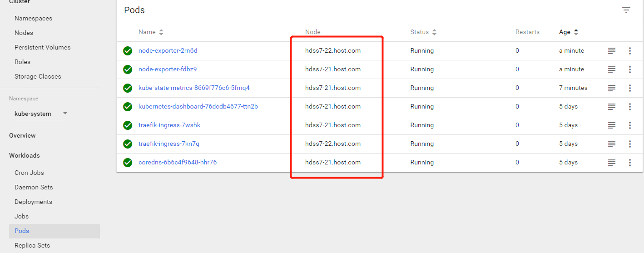Screen dimensions: 644x253
Task: Select Daemon Sets in Workloads menu
Action: pos(34,187)
